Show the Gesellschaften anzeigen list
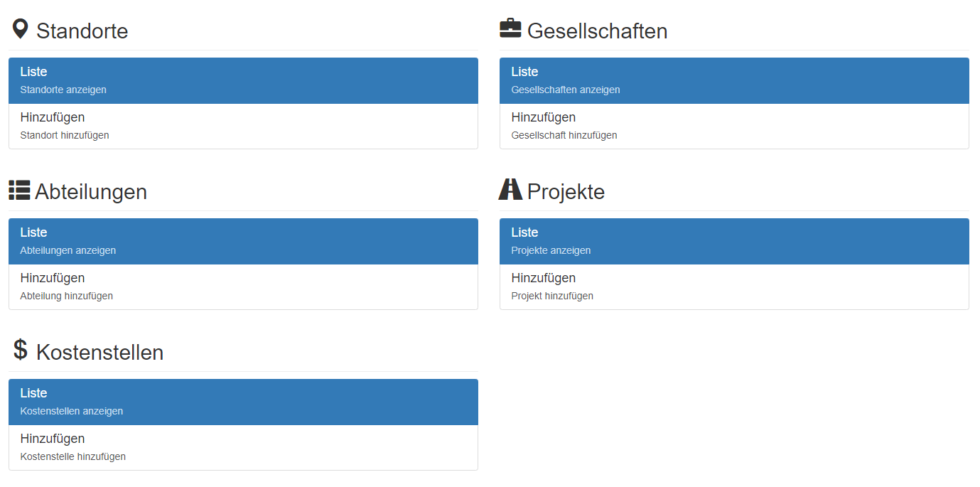Viewport: 980px width, 487px height. click(734, 80)
